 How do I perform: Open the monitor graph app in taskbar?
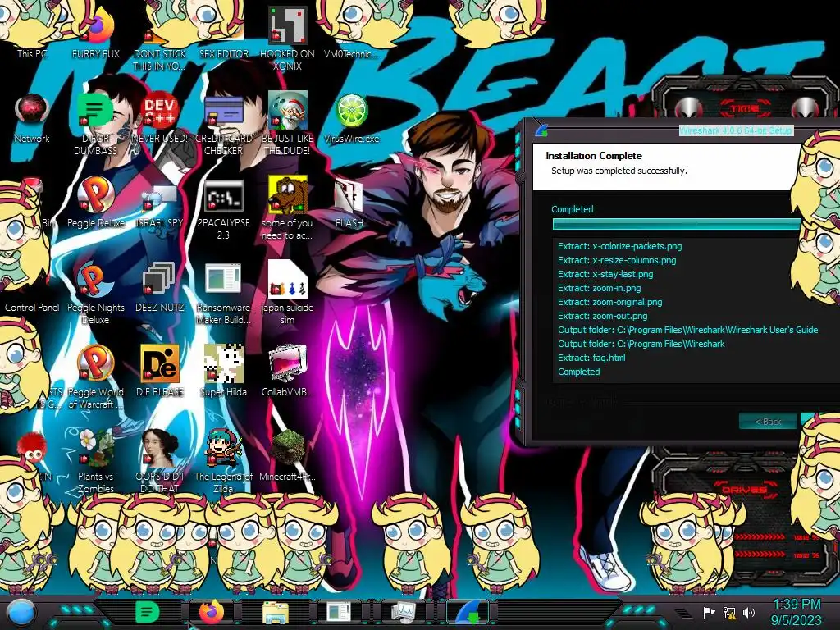404,612
